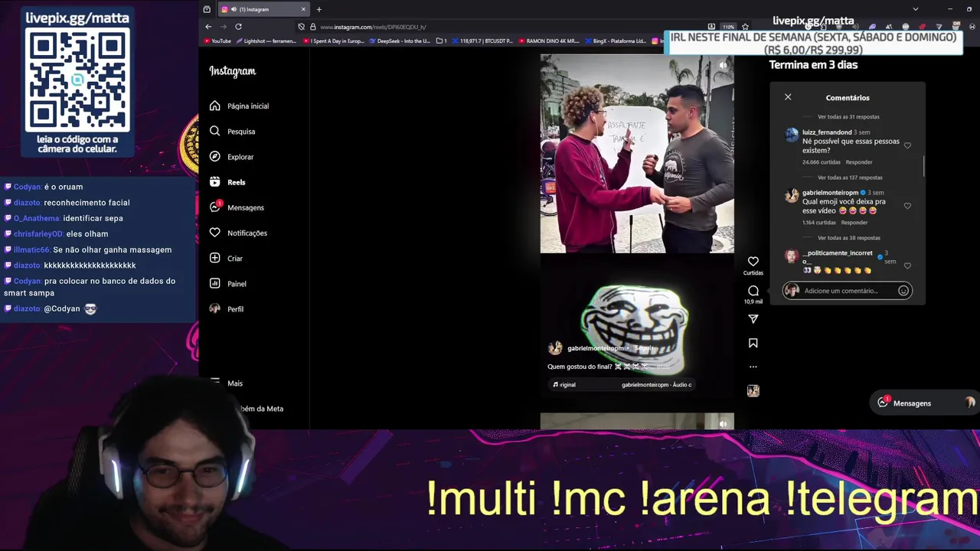
Task: Open the Lightshot bookmark
Action: coord(266,41)
